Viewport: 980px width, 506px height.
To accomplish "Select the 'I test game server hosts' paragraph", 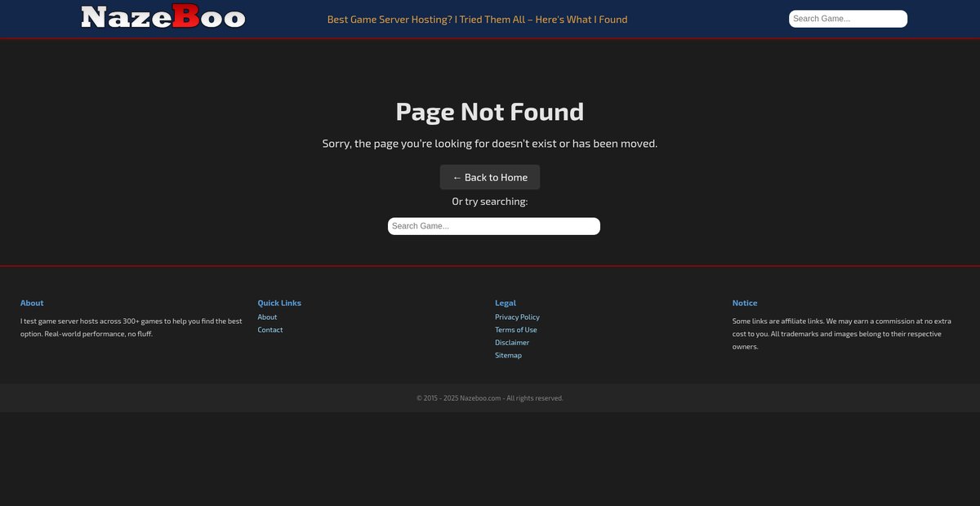I will 131,327.
